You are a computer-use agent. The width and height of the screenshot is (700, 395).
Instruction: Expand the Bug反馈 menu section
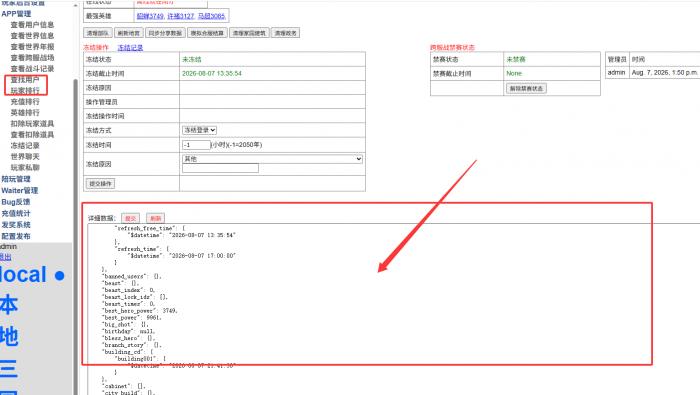click(16, 202)
